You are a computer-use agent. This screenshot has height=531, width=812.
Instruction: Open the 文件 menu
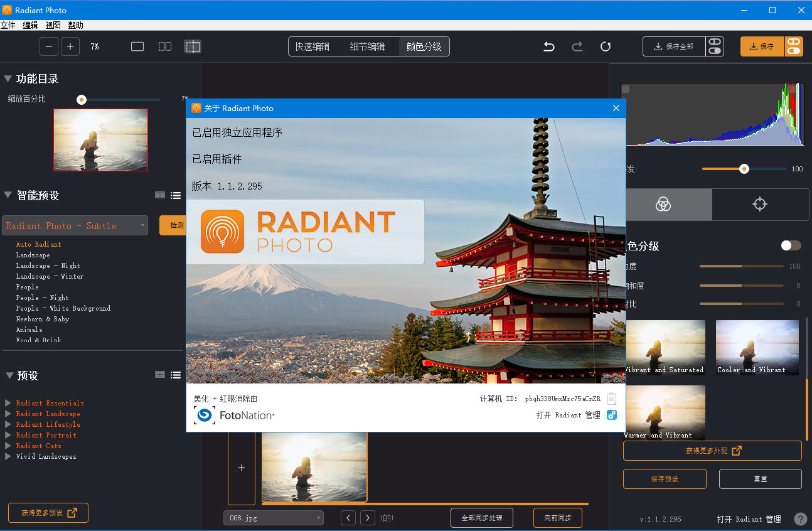(9, 25)
